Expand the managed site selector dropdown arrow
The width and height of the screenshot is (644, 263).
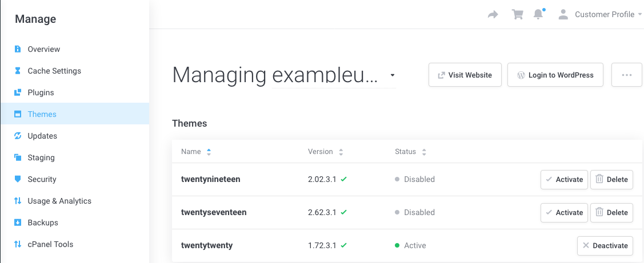coord(392,75)
